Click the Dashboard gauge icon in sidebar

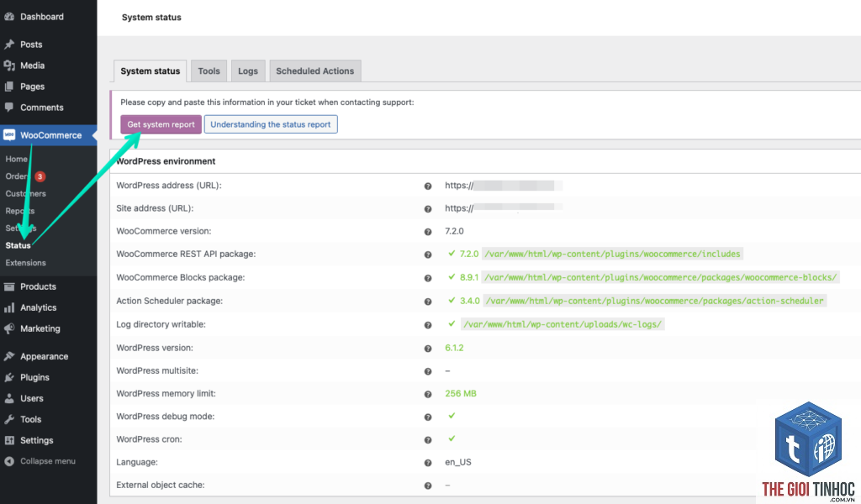coord(8,17)
